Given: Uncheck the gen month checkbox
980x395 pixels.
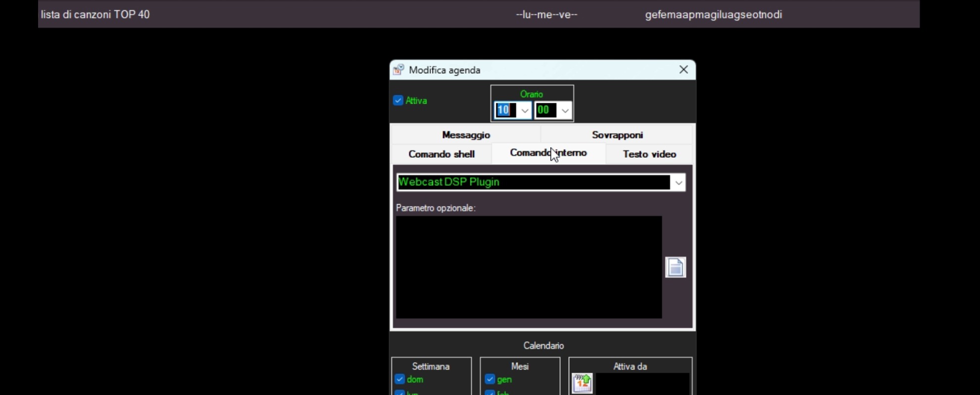Looking at the screenshot, I should click(490, 379).
